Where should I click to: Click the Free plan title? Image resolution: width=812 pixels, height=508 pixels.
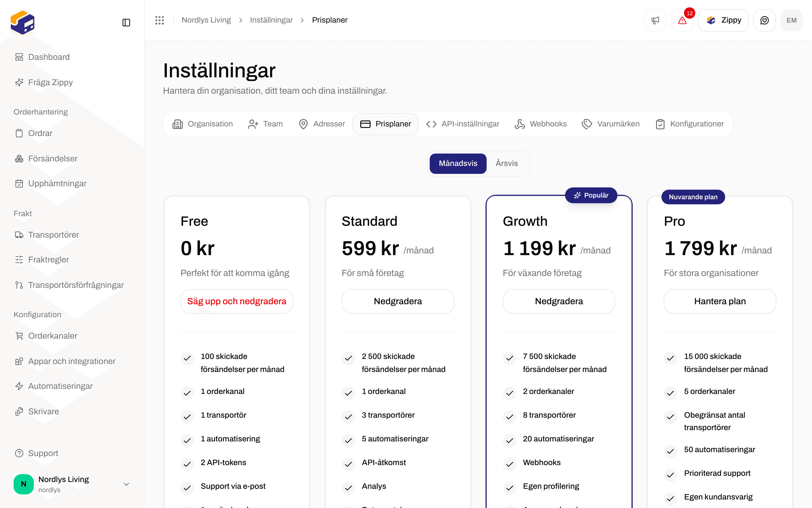(x=194, y=222)
